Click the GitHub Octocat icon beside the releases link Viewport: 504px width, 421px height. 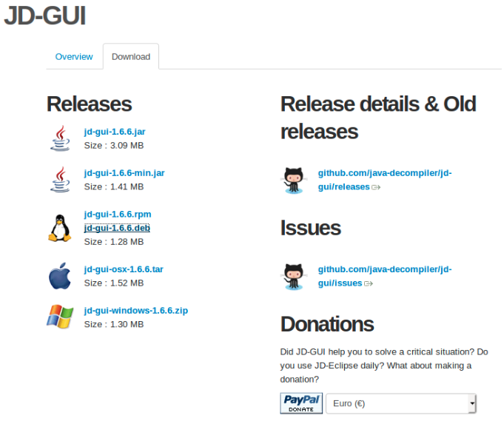click(294, 180)
